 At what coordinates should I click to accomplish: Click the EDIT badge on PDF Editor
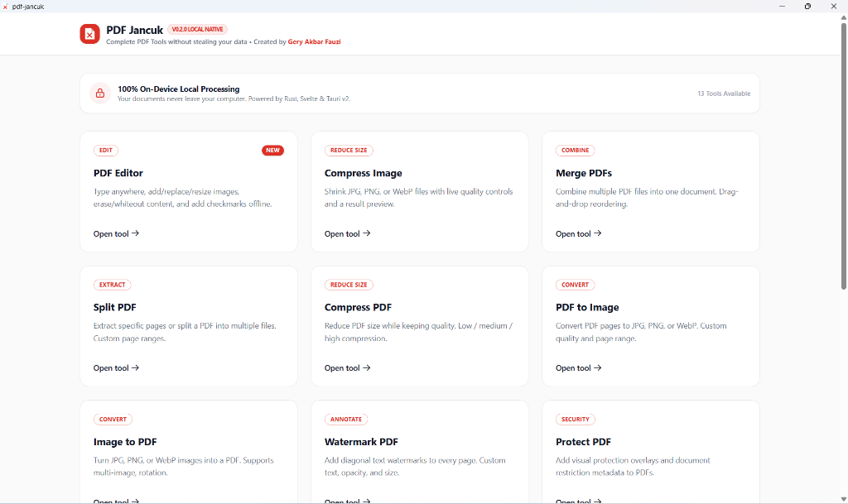click(106, 150)
